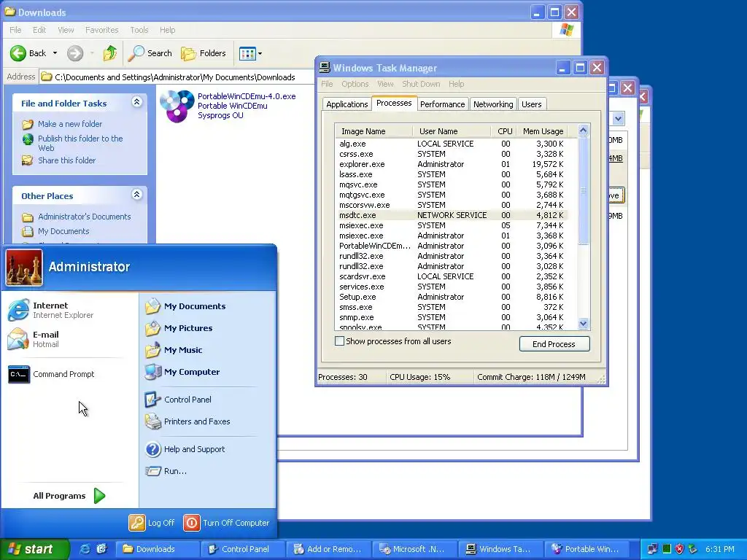Viewport: 747px width, 560px height.
Task: Open the Favorites menu in Downloads window
Action: 102,30
